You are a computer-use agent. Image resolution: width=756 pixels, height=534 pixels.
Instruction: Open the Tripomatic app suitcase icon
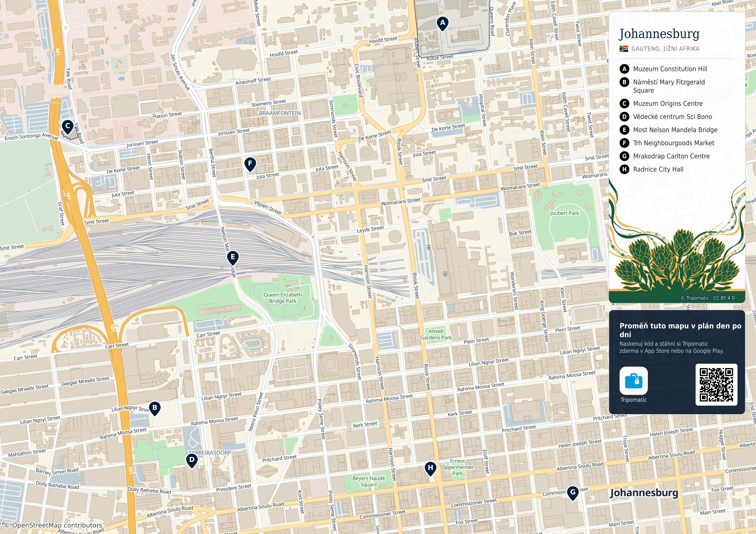click(633, 381)
